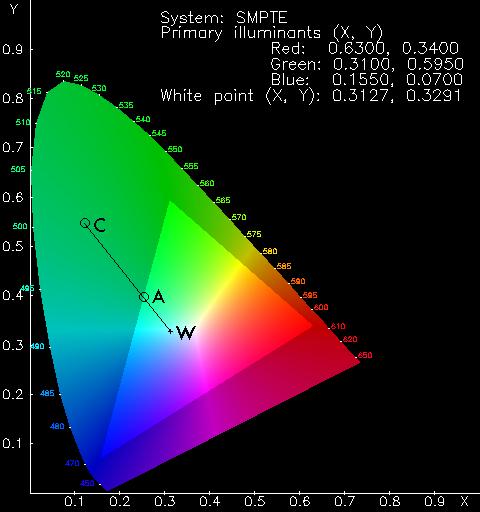Click the "485" wavelength label
Viewport: 480px width, 512px height.
(47, 393)
